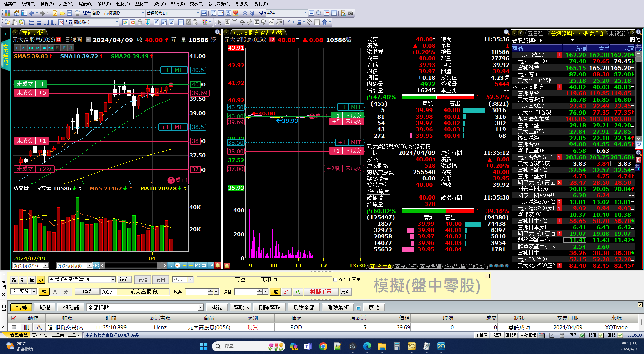The width and height of the screenshot is (644, 354).
Task: Tick the checkbox in the 0056 order row
Action: click(x=14, y=327)
